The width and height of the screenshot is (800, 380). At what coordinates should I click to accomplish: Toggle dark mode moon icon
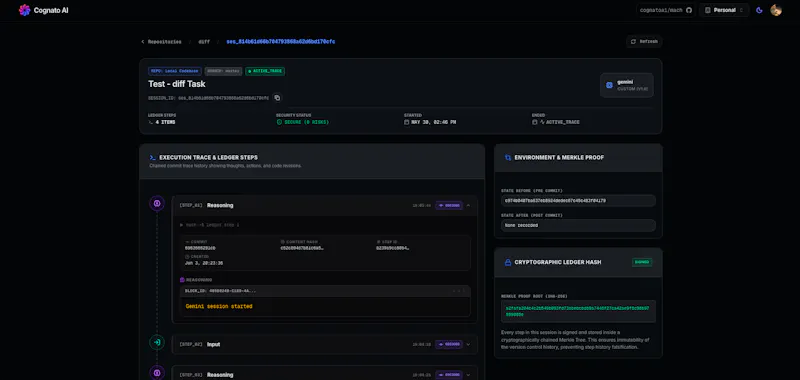759,10
